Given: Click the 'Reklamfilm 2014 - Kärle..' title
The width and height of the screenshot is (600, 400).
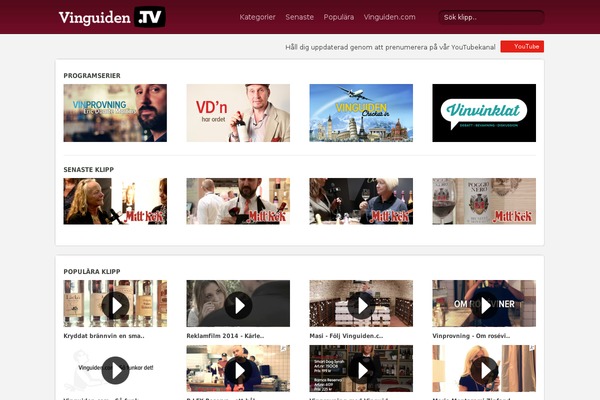Looking at the screenshot, I should [x=225, y=336].
